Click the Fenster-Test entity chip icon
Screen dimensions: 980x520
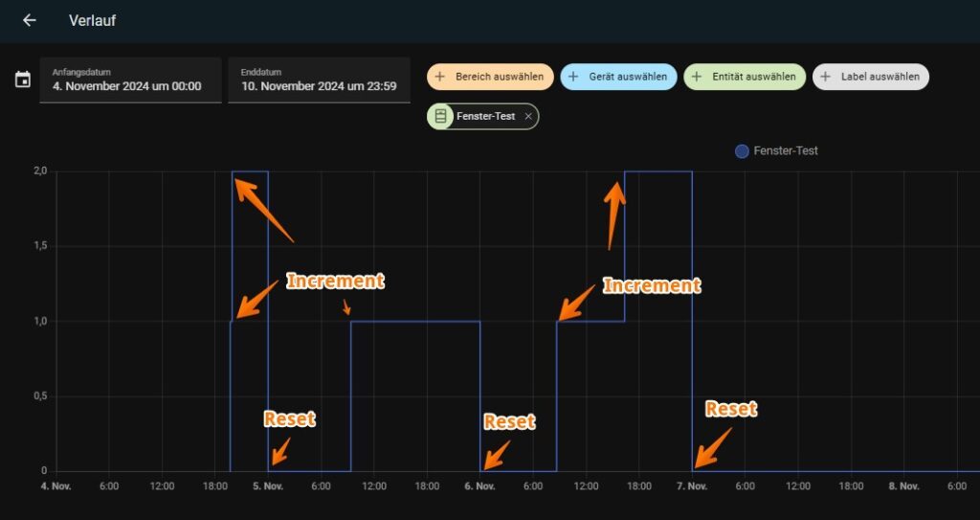click(x=441, y=116)
